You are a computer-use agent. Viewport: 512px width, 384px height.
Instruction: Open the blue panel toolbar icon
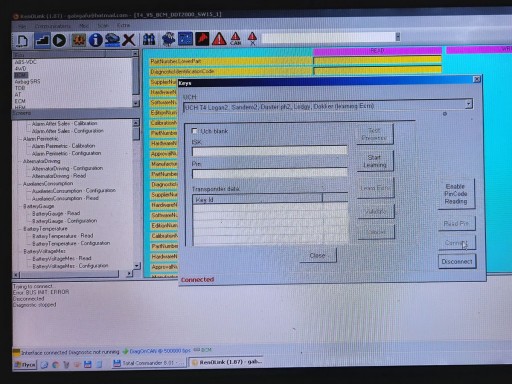[x=185, y=39]
